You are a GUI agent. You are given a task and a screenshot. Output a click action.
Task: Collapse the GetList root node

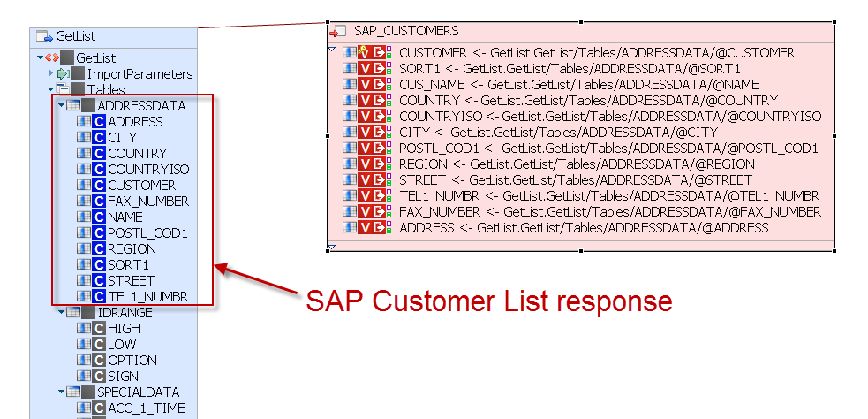[41, 57]
